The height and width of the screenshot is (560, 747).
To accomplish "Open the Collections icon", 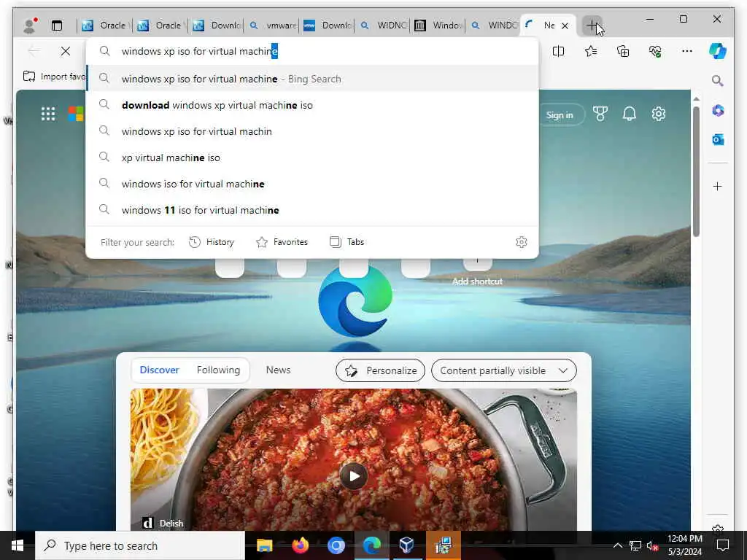I will click(x=623, y=51).
